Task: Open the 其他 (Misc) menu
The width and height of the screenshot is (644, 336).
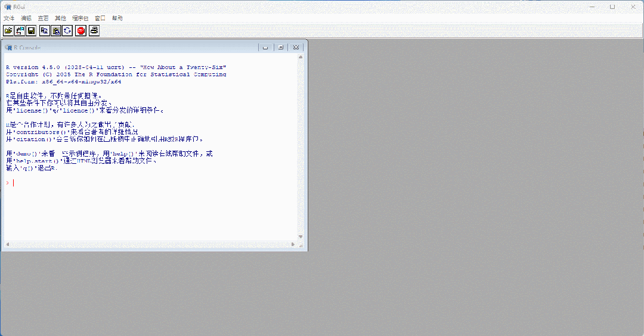Action: (60, 18)
